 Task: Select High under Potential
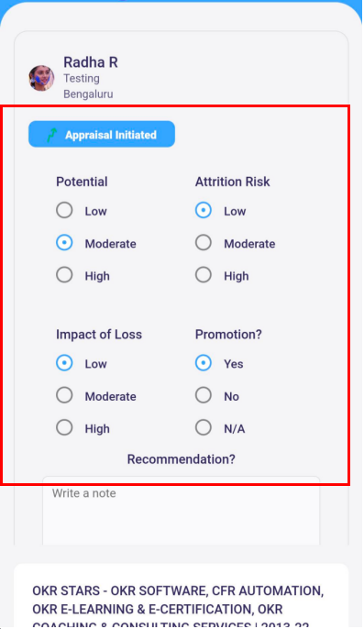coord(64,275)
